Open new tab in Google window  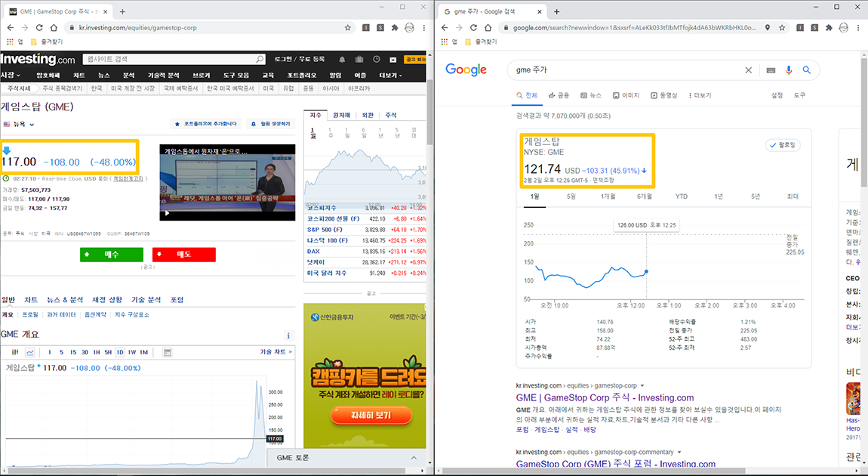pyautogui.click(x=556, y=11)
